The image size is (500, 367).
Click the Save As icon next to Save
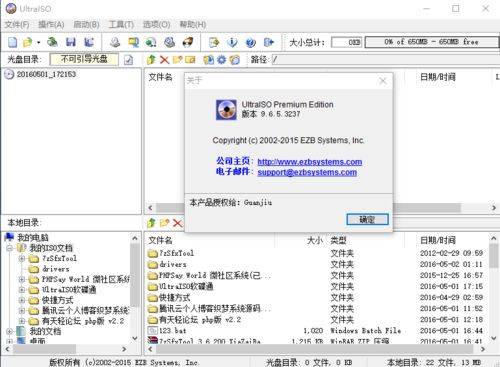coord(89,42)
